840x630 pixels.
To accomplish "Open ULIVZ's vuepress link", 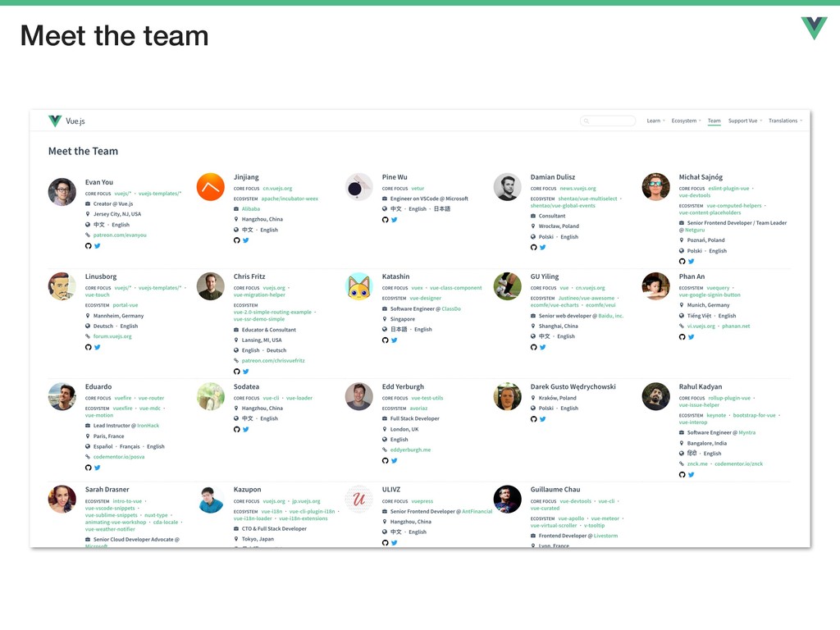I will 422,501.
